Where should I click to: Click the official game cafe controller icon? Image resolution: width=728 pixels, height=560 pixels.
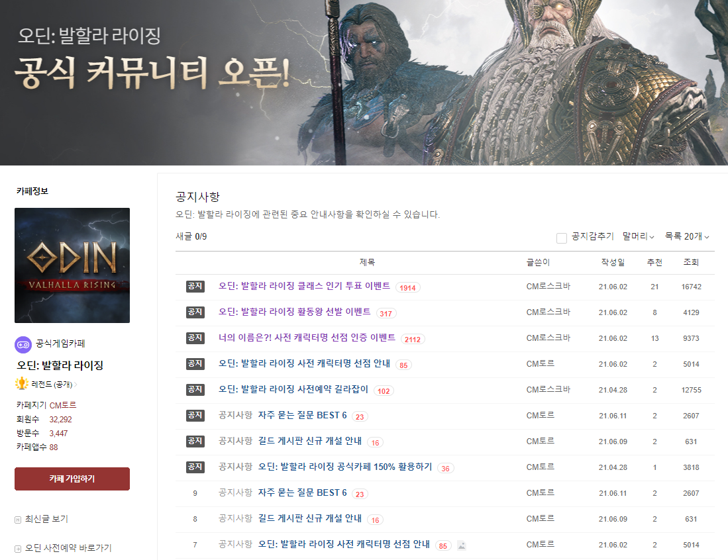pyautogui.click(x=23, y=345)
